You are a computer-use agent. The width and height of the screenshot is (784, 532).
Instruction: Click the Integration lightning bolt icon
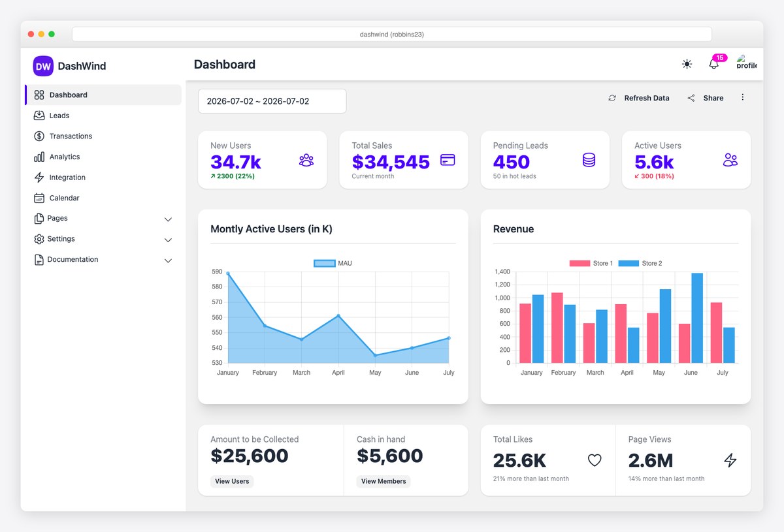pyautogui.click(x=39, y=177)
